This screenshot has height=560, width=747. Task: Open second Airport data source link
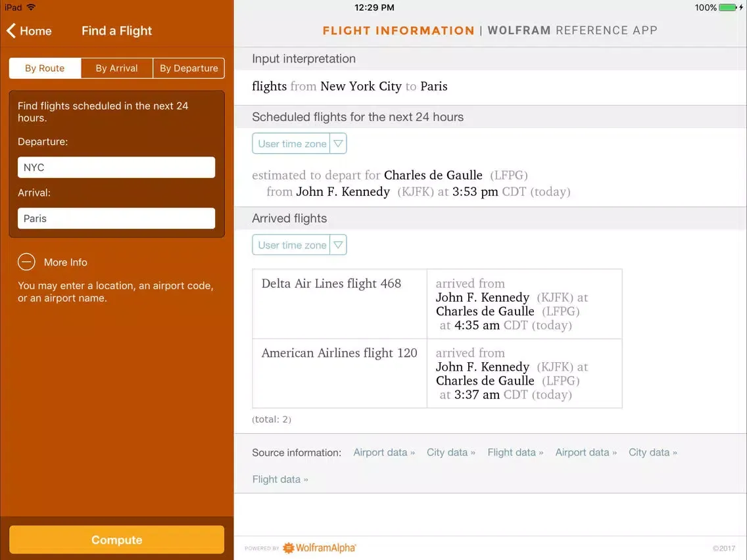click(x=586, y=452)
